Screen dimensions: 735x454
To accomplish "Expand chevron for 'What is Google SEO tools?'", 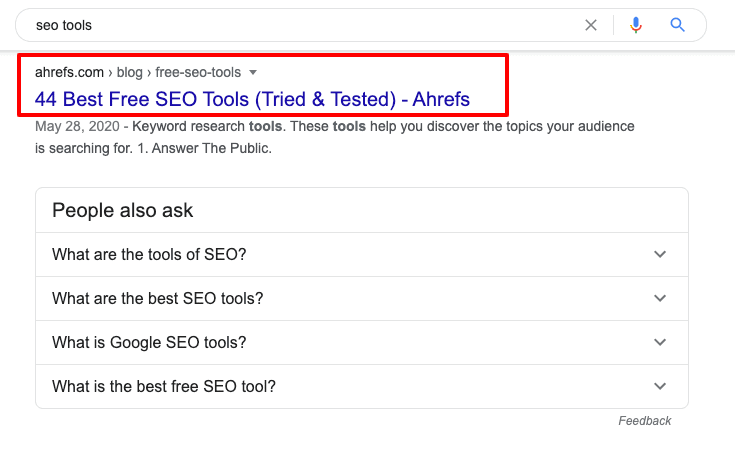I will click(660, 342).
